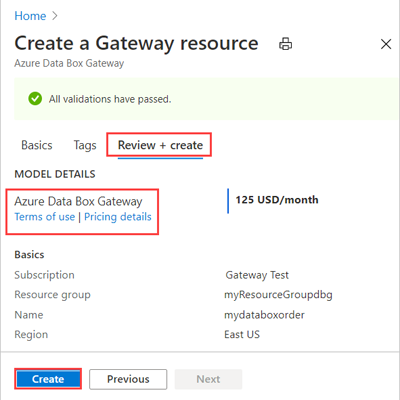Screen dimensions: 400x400
Task: Click the Subscription label
Action: point(44,275)
